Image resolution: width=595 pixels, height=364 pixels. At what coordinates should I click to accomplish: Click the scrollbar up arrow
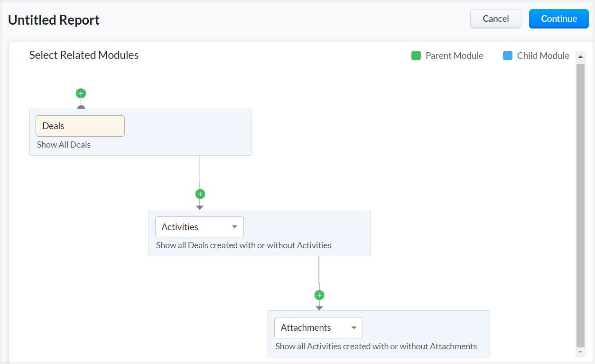point(580,57)
